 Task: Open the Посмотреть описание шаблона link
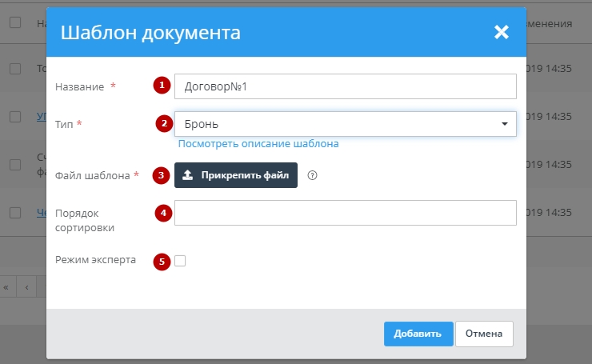point(258,144)
